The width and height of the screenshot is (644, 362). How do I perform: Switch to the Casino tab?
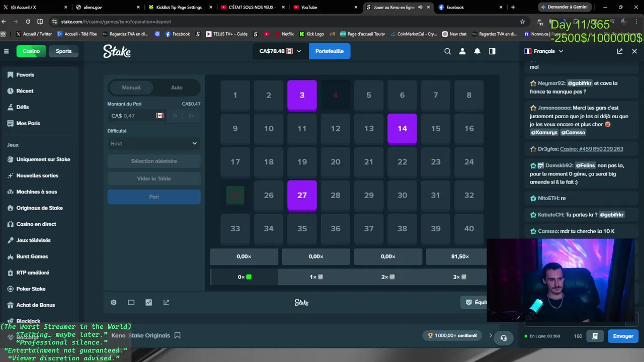[x=31, y=51]
